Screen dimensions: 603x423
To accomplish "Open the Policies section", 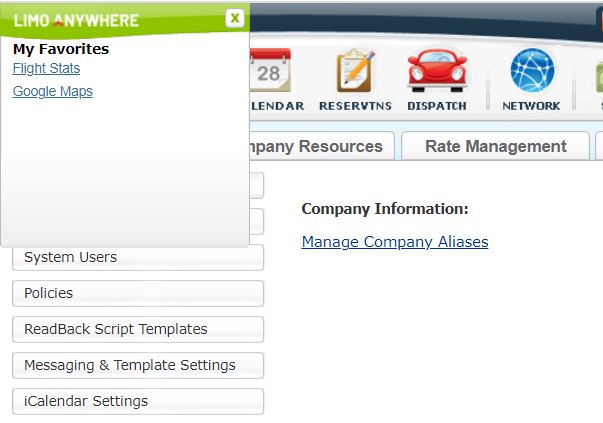I will 138,294.
